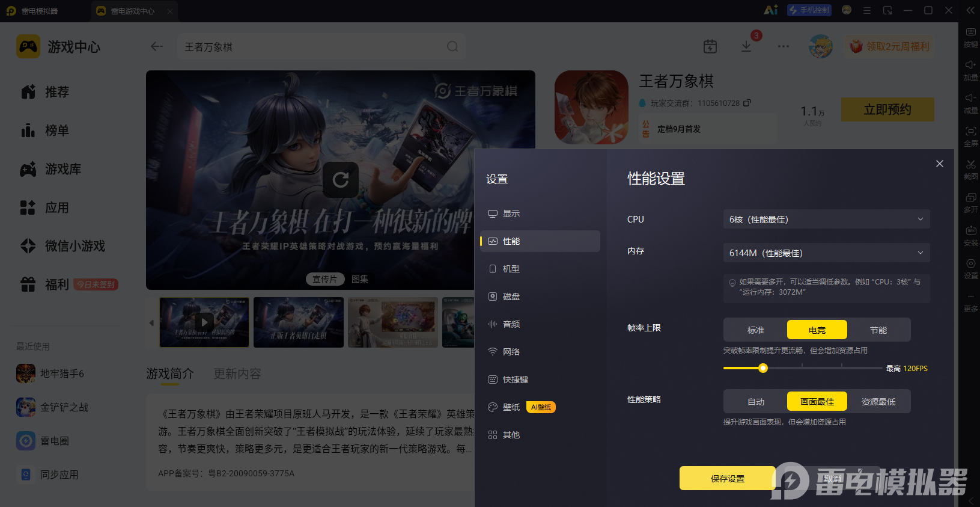The width and height of the screenshot is (980, 507).
Task: Switch to the 图集 gallery tab
Action: point(360,279)
